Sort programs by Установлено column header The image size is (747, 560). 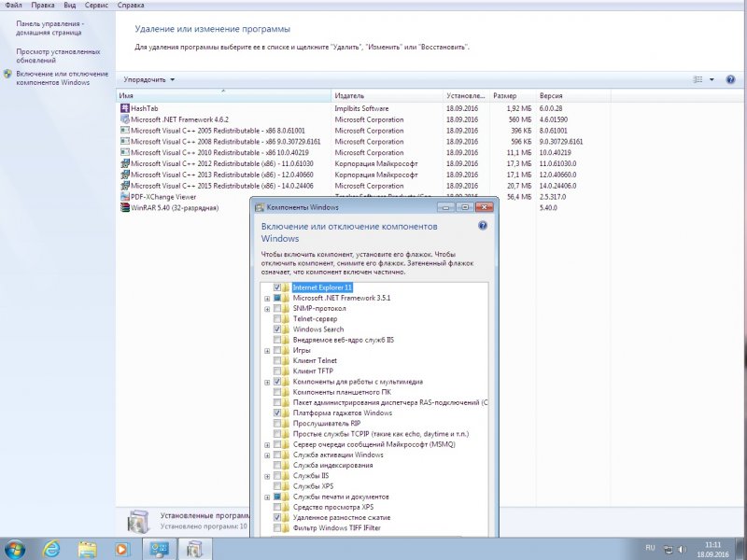(466, 96)
